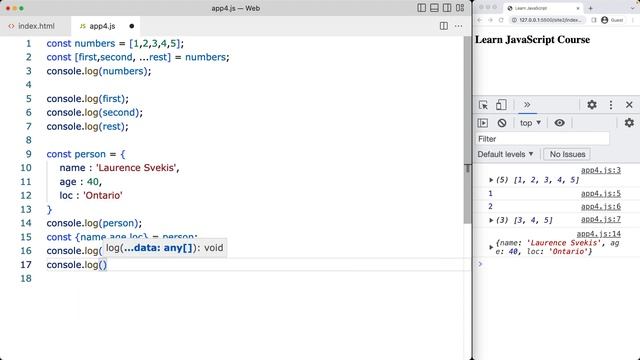Viewport: 640px width, 360px height.
Task: Select the Learn JavaScript browser tab
Action: click(542, 8)
